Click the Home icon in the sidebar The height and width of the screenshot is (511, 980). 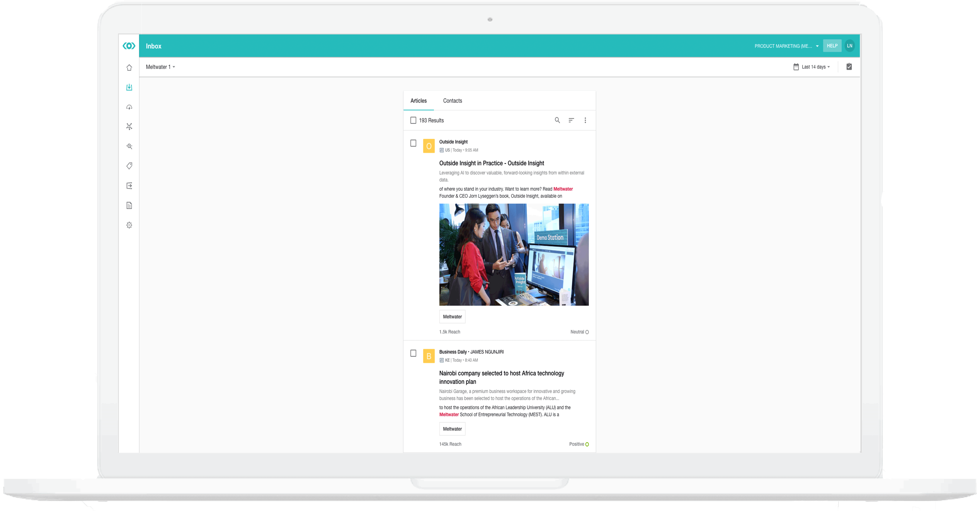(129, 68)
